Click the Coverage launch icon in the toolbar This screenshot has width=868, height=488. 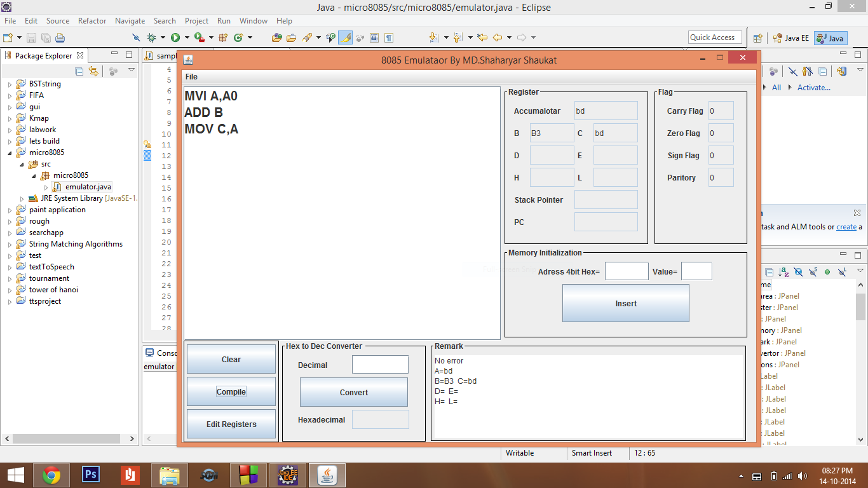point(198,37)
